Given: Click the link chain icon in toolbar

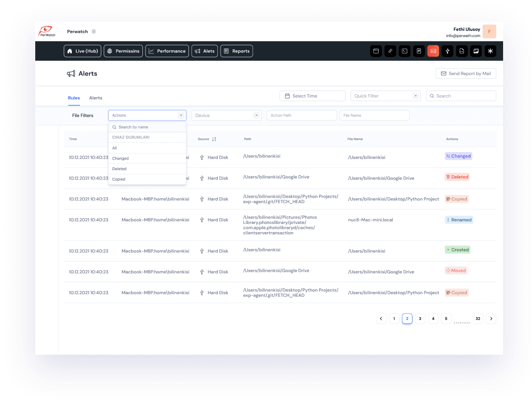Looking at the screenshot, I should [391, 51].
